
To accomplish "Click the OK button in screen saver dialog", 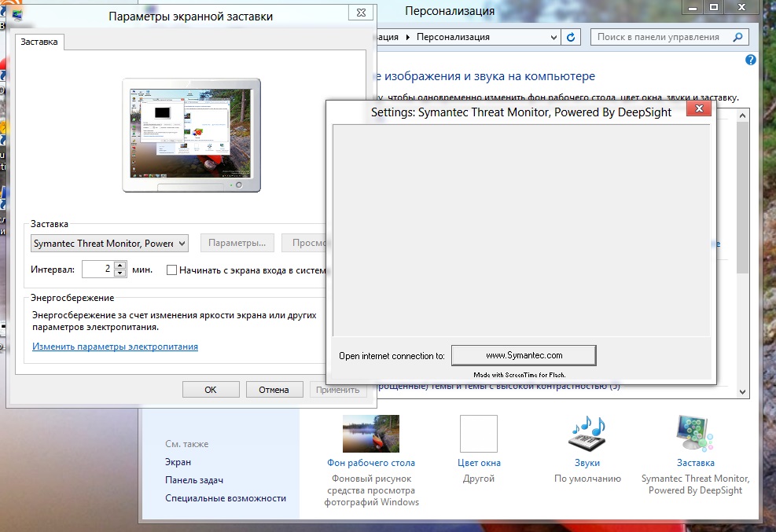I will (x=211, y=390).
